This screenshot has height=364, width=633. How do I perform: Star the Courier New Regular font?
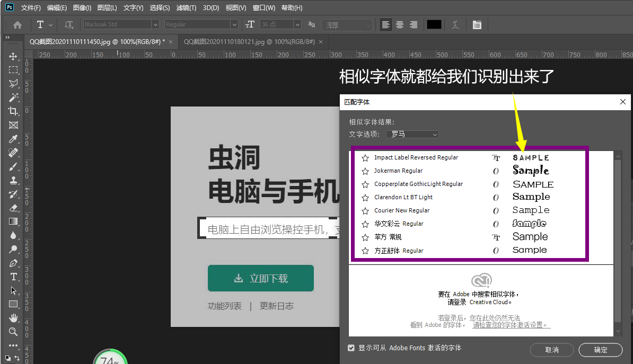point(365,211)
